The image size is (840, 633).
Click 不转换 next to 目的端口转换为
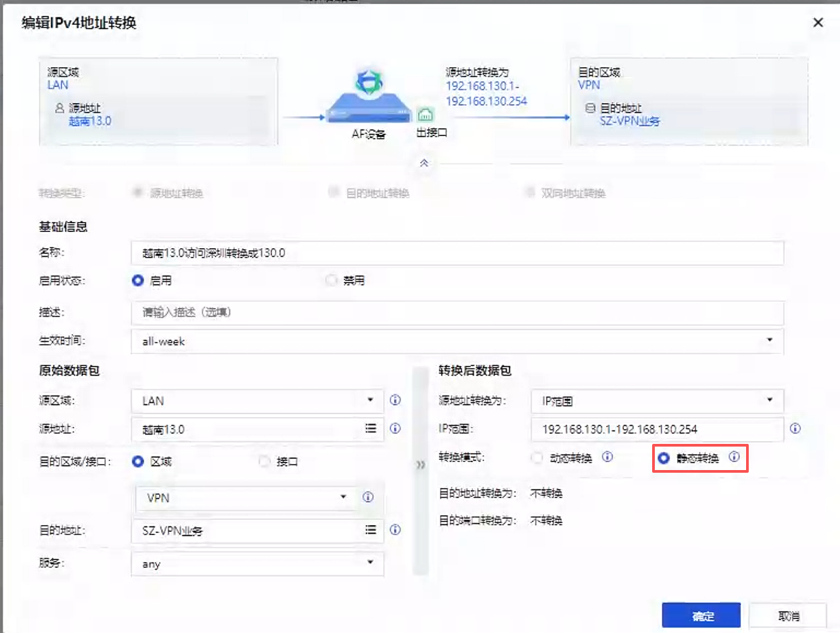[546, 520]
